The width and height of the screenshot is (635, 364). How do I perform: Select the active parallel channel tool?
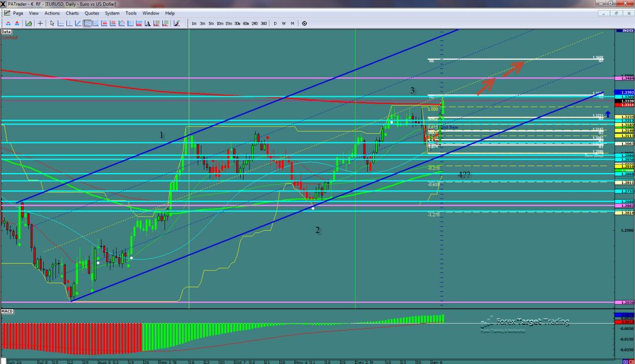coord(87,24)
